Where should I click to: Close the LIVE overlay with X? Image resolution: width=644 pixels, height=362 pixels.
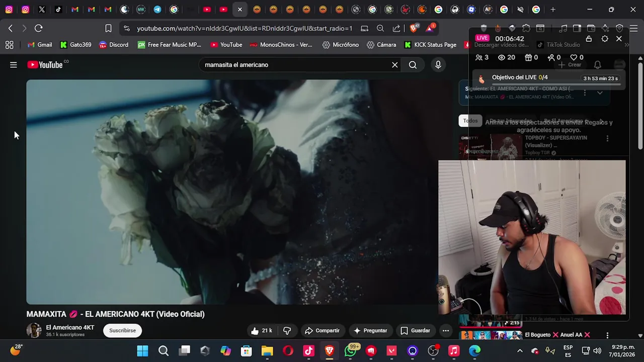619,39
